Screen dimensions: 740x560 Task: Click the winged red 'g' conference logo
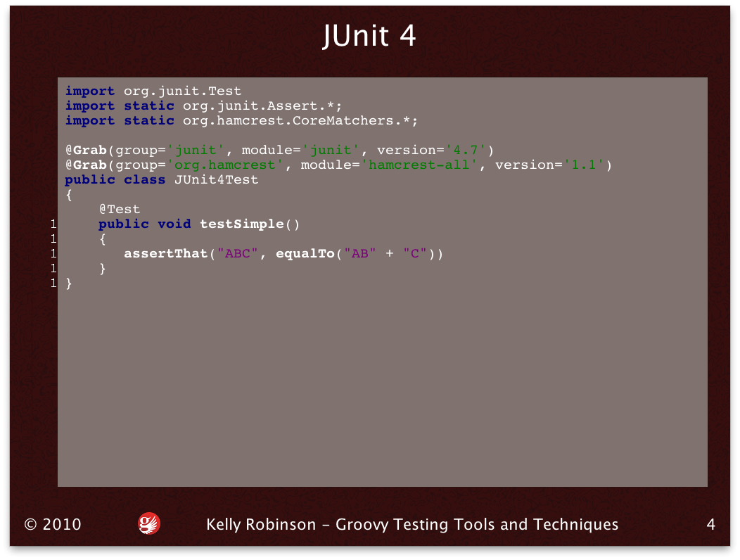pos(148,523)
